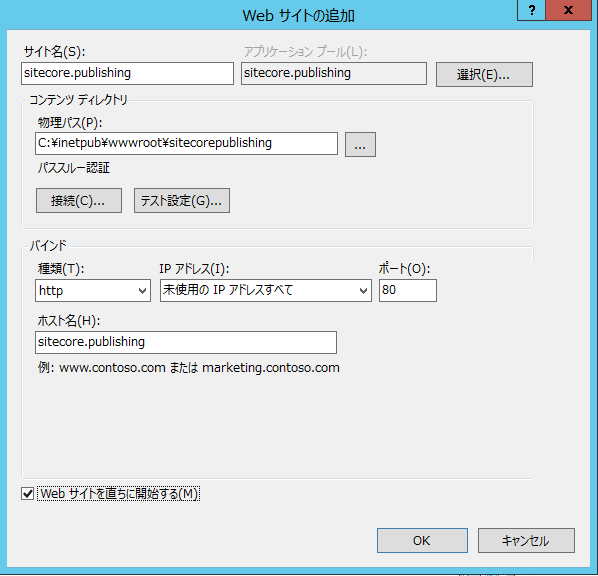The width and height of the screenshot is (598, 576).
Task: Click arrow of the http combo box
Action: pyautogui.click(x=142, y=291)
